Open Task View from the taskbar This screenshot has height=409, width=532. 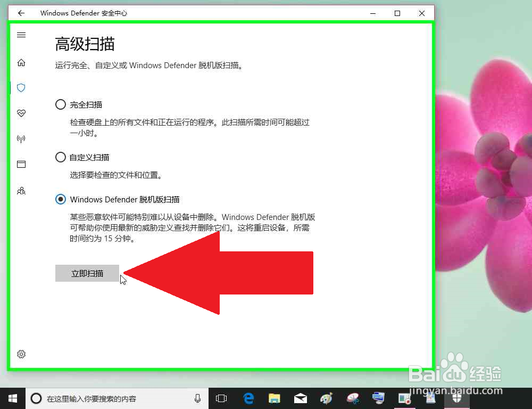coord(221,398)
